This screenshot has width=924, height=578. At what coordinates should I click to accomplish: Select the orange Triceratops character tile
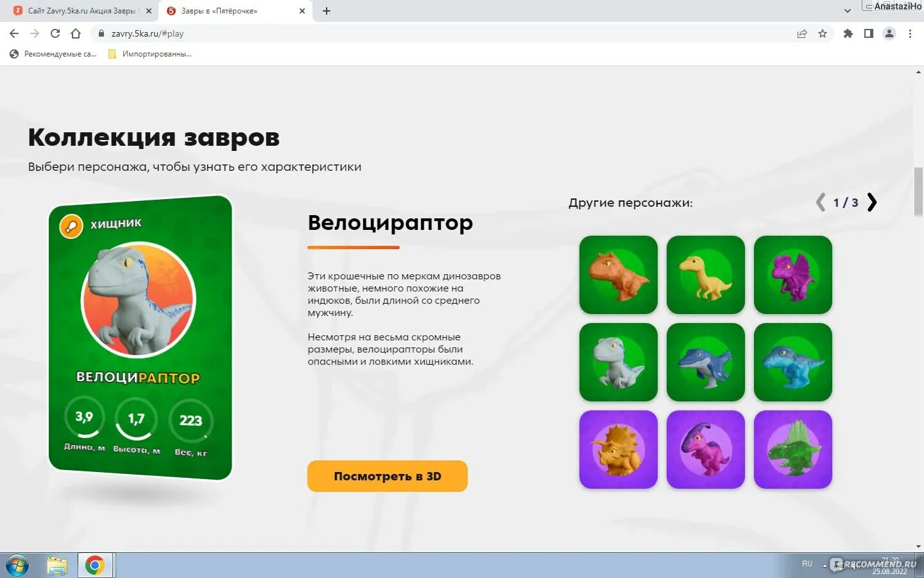(x=619, y=450)
